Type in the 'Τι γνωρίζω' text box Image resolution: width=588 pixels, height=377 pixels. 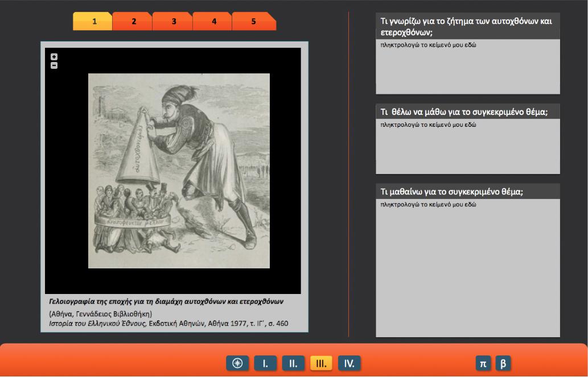click(468, 67)
